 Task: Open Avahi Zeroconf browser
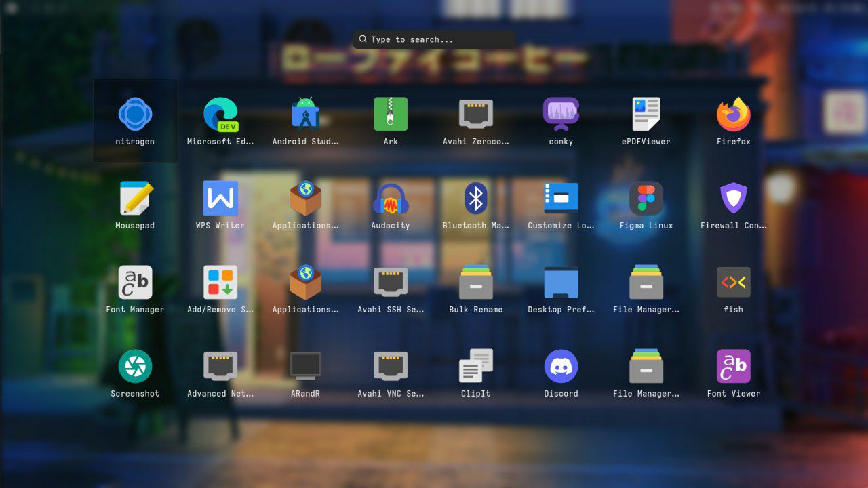[476, 121]
